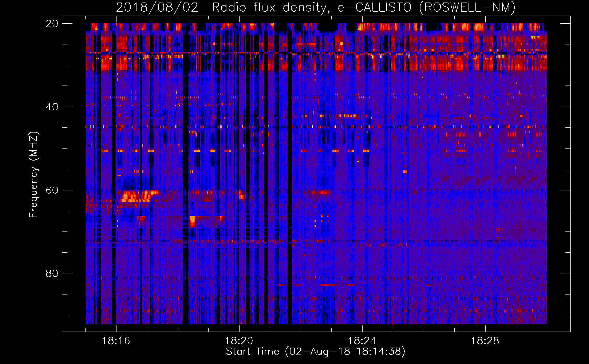The height and width of the screenshot is (364, 589).
Task: Click the "Start Time (02-Aug-18 18:14:38)" label
Action: coord(316,352)
